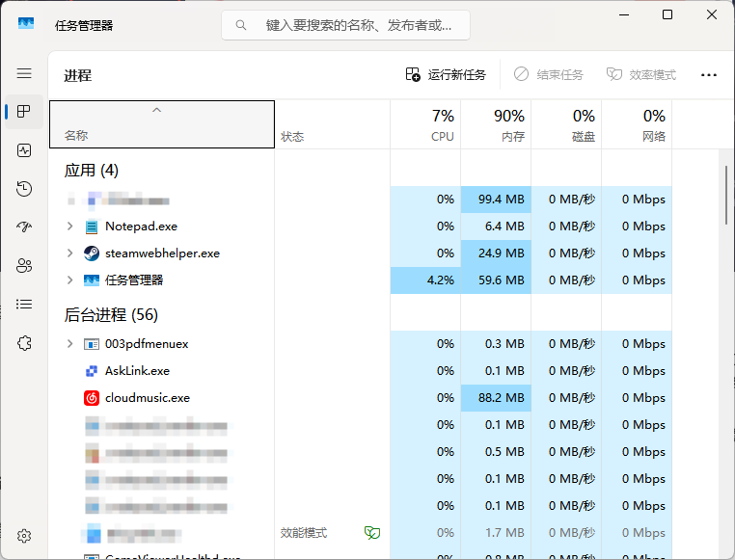Open the Users page in sidebar

pos(24,265)
